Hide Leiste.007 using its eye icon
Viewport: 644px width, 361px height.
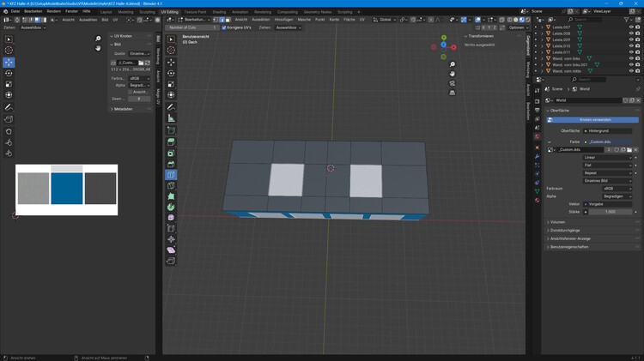pos(631,27)
